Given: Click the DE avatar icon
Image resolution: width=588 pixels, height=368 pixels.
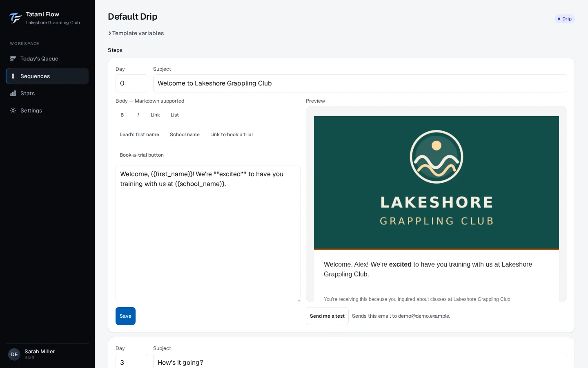Looking at the screenshot, I should click(x=14, y=355).
